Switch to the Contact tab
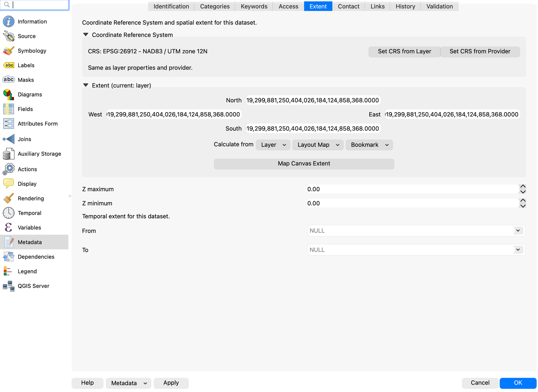 click(x=349, y=6)
